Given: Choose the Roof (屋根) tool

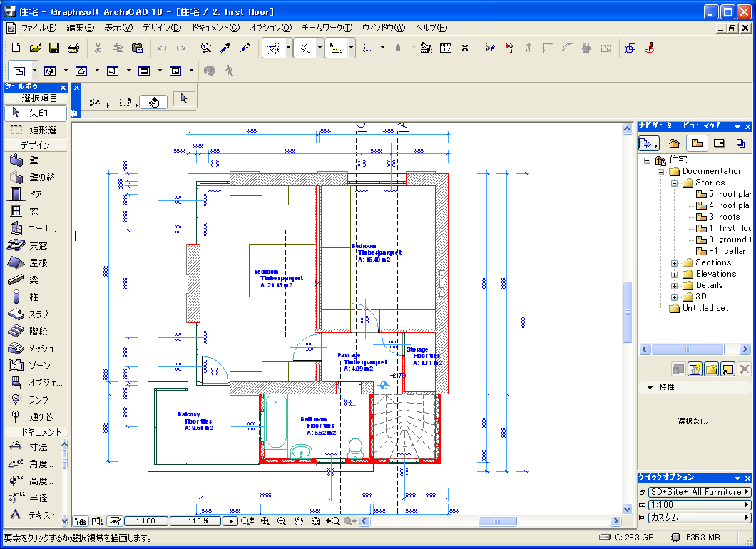Looking at the screenshot, I should [34, 263].
